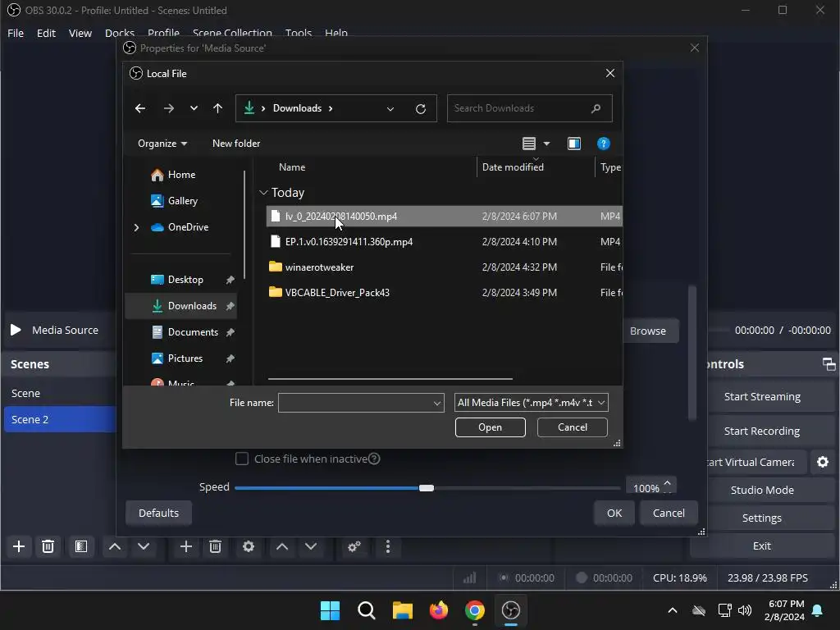
Task: Remove selected scene trash icon
Action: tap(48, 546)
